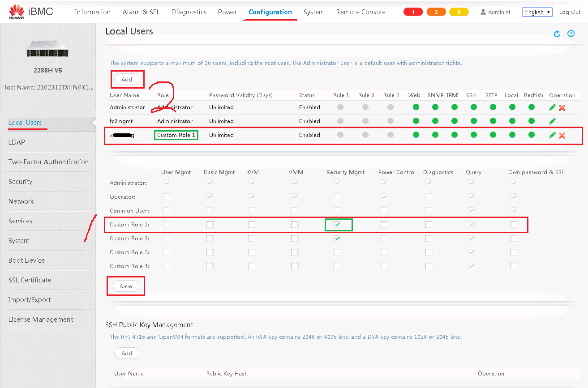This screenshot has width=588, height=388.
Task: Delete the Administrator user with red X
Action: coord(562,107)
